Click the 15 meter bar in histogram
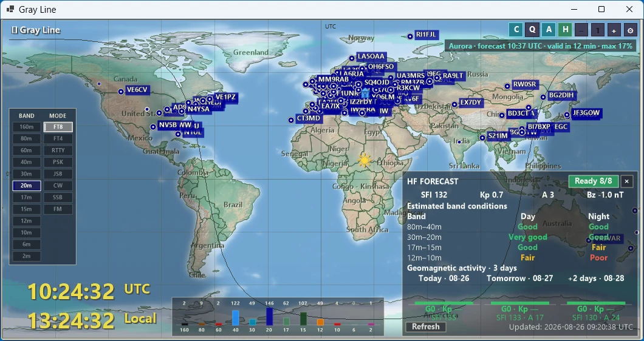This screenshot has width=644, height=341. coord(303,319)
